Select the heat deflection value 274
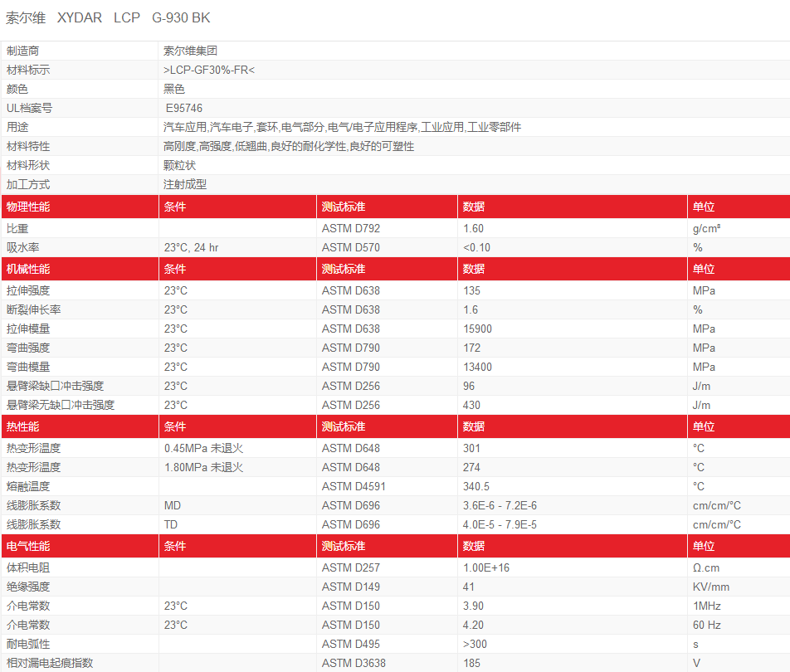Screen dimensions: 790x672 point(471,467)
